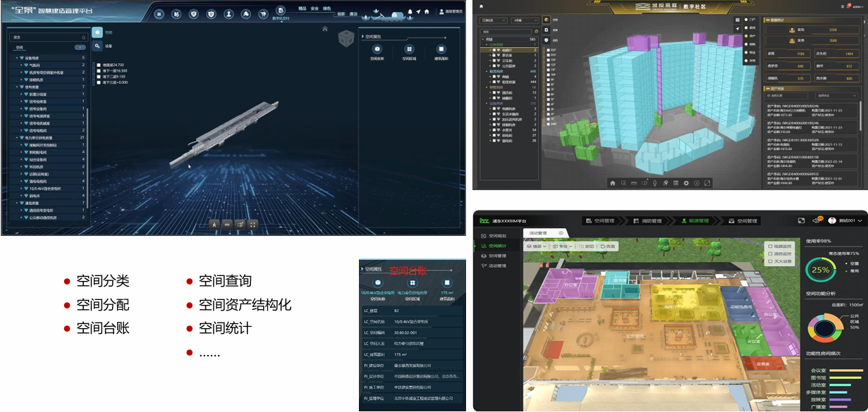The width and height of the screenshot is (868, 412).
Task: Click the 数字化交付 icon in top navigation
Action: [x=281, y=11]
